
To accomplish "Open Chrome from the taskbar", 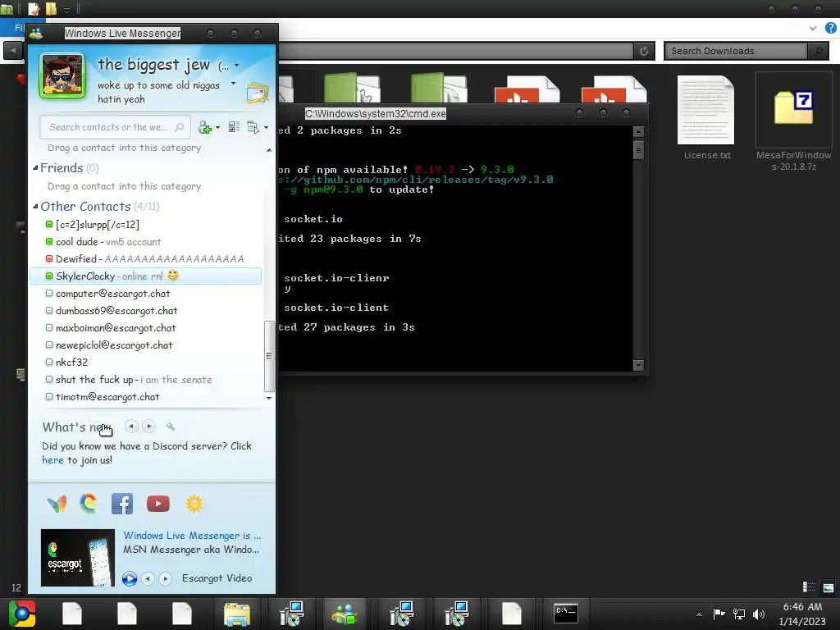I will tap(22, 614).
